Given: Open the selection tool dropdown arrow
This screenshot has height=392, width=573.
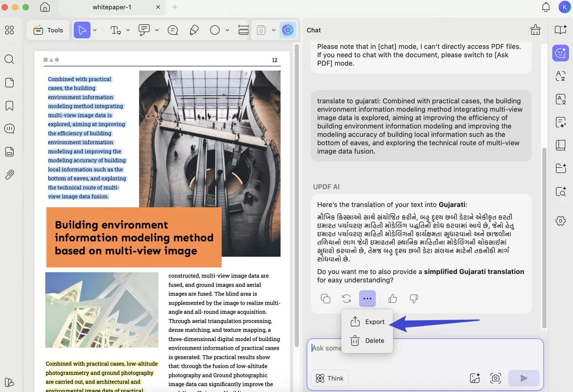Looking at the screenshot, I should (x=94, y=30).
